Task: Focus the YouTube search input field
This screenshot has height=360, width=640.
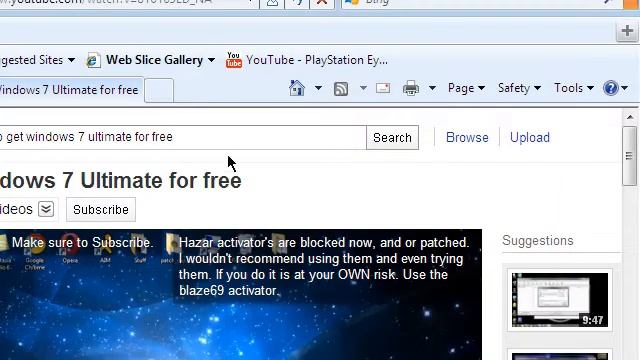Action: coord(183,137)
